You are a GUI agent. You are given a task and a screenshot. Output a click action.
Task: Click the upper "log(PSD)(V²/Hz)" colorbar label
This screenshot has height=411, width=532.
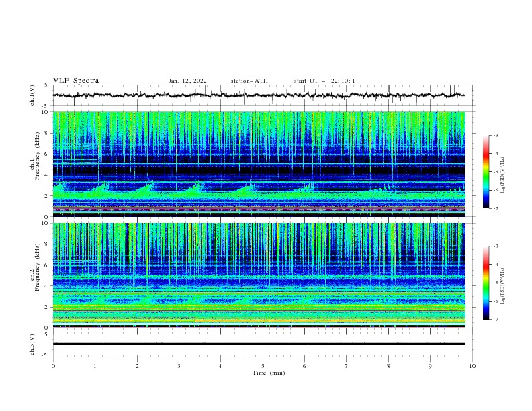point(502,175)
